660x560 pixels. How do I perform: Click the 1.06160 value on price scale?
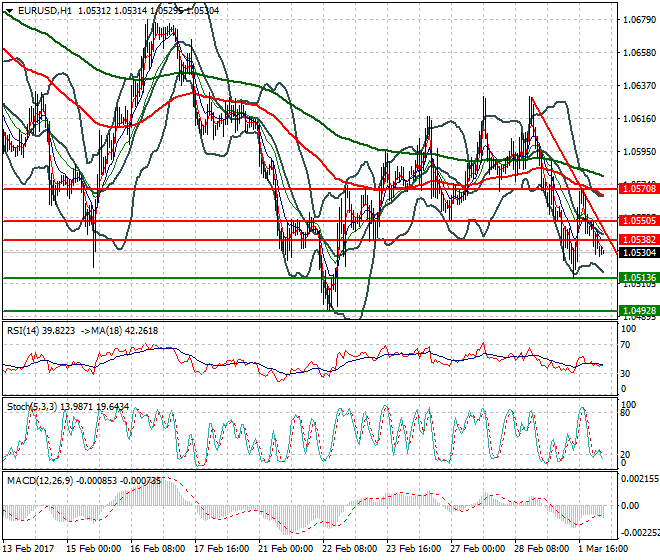tap(638, 119)
